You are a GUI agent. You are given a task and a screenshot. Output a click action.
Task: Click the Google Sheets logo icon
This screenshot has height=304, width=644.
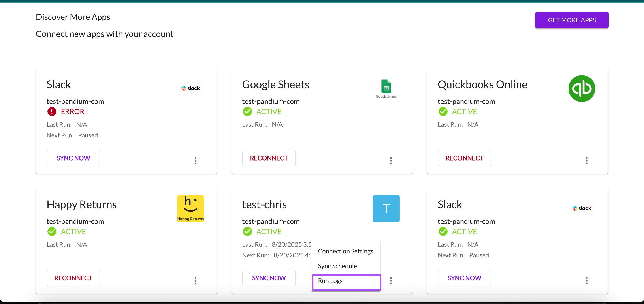[x=386, y=88]
